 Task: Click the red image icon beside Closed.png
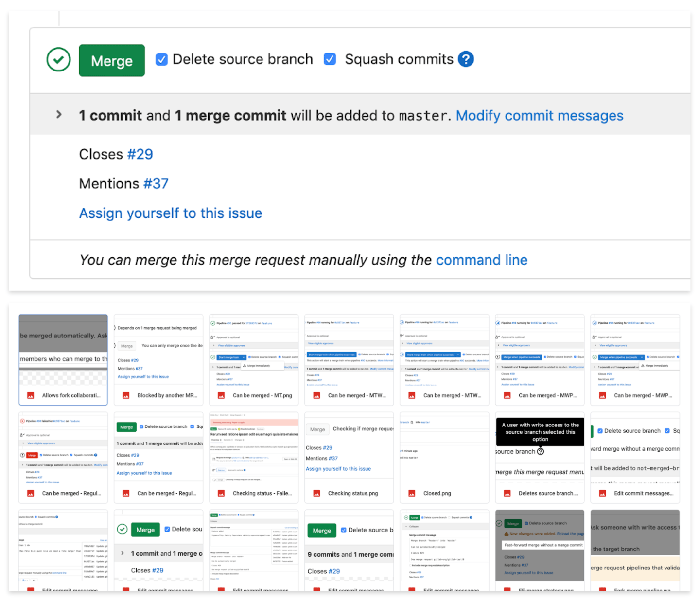(412, 493)
